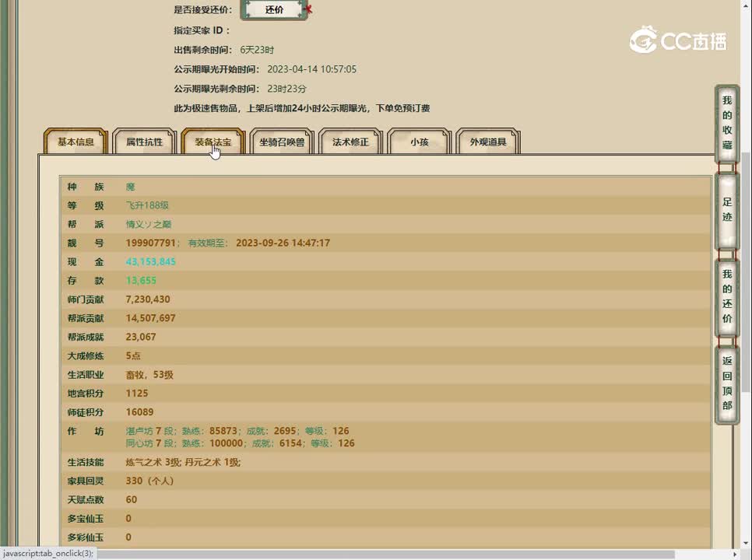Click the cash value 43,153,845
Image resolution: width=752 pixels, height=560 pixels.
(150, 262)
